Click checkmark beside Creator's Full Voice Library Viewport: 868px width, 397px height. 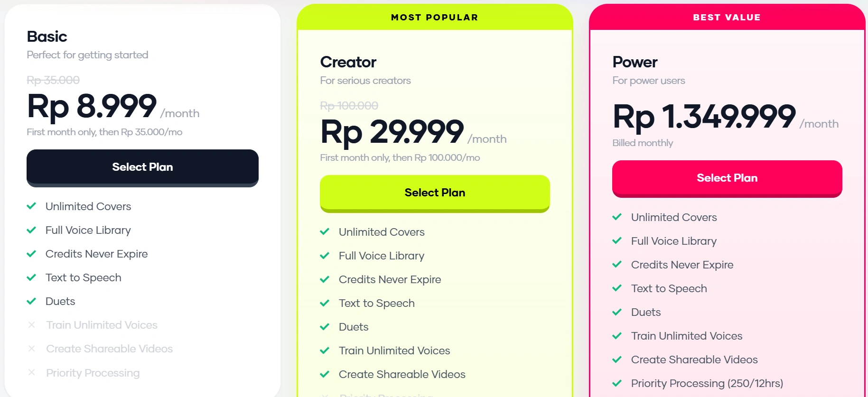click(325, 256)
